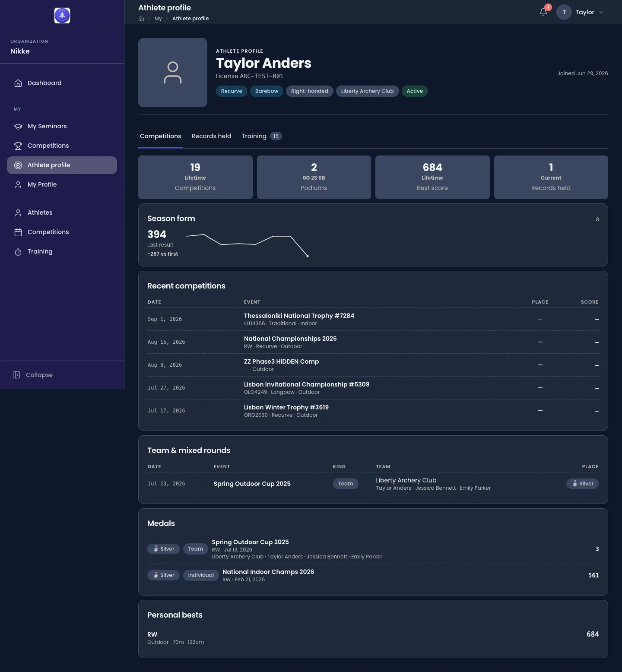Click Team kind badge in Team rounds table

(346, 484)
